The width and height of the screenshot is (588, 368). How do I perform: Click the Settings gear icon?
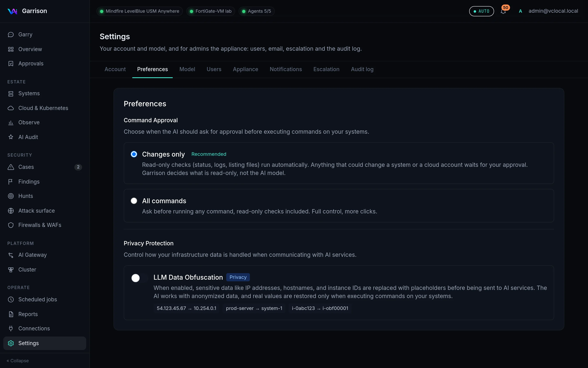(11, 343)
